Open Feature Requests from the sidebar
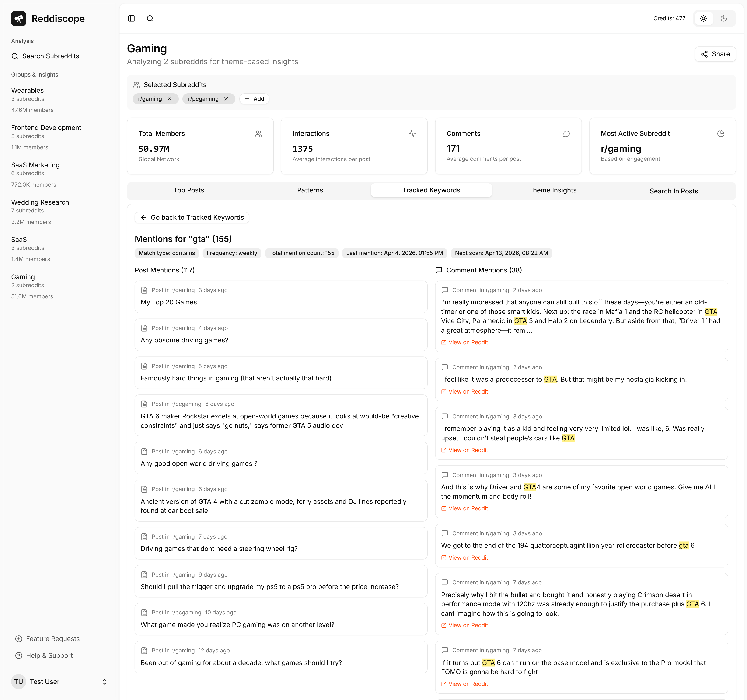Screen dimensions: 747x700 pos(52,639)
